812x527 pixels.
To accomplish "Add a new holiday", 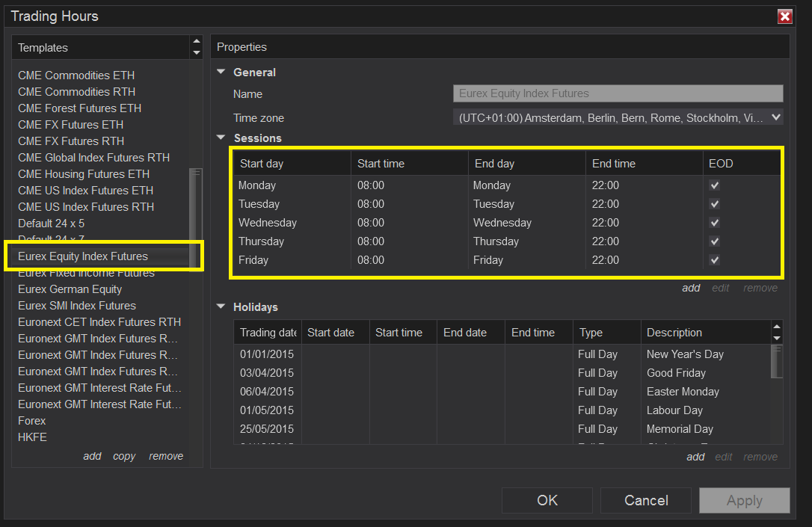I will (x=695, y=457).
